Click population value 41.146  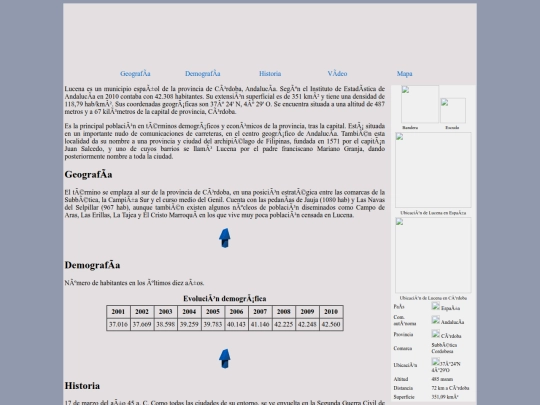[x=260, y=324]
